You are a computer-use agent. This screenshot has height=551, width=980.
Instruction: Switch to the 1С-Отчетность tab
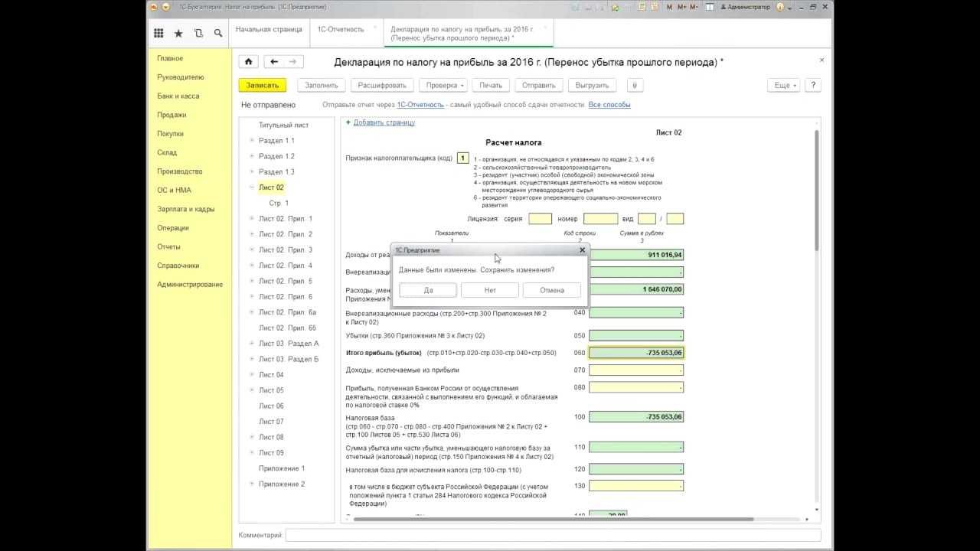pyautogui.click(x=341, y=29)
